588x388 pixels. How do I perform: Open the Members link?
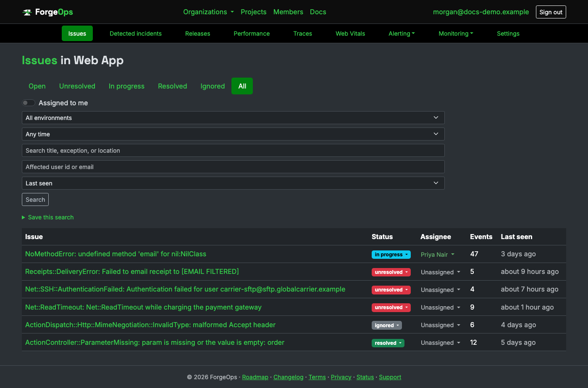(x=288, y=12)
